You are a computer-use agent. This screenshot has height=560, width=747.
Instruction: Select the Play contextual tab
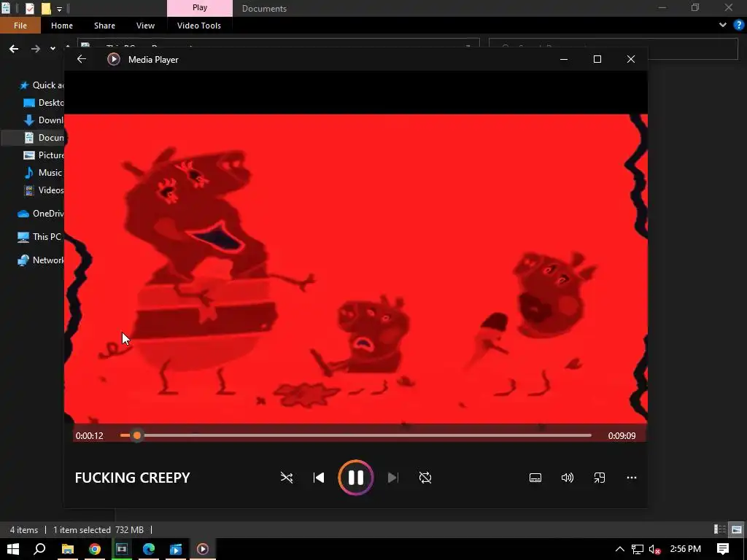pyautogui.click(x=200, y=7)
